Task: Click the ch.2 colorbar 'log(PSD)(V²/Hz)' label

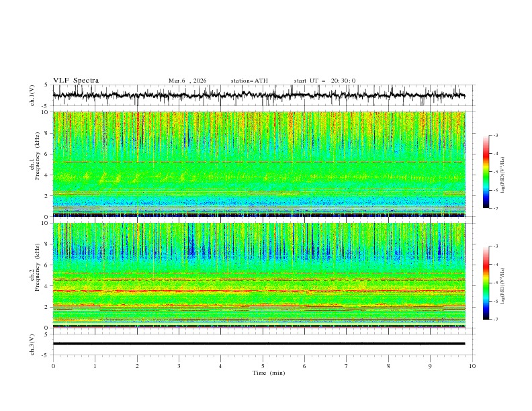Action: [x=502, y=286]
